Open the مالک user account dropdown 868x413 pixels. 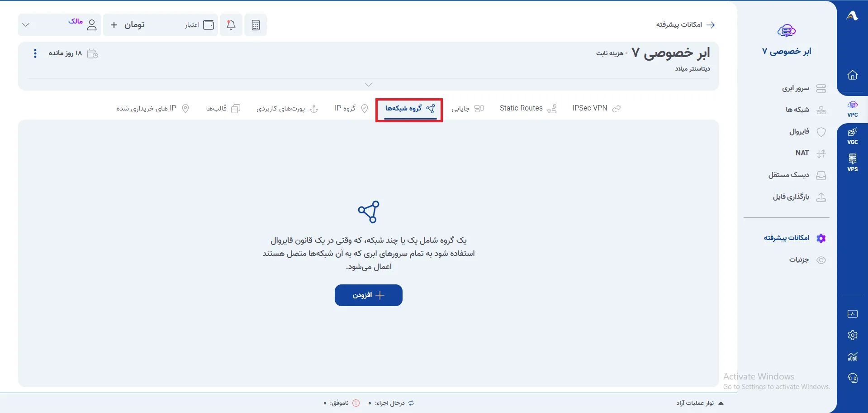coord(60,25)
